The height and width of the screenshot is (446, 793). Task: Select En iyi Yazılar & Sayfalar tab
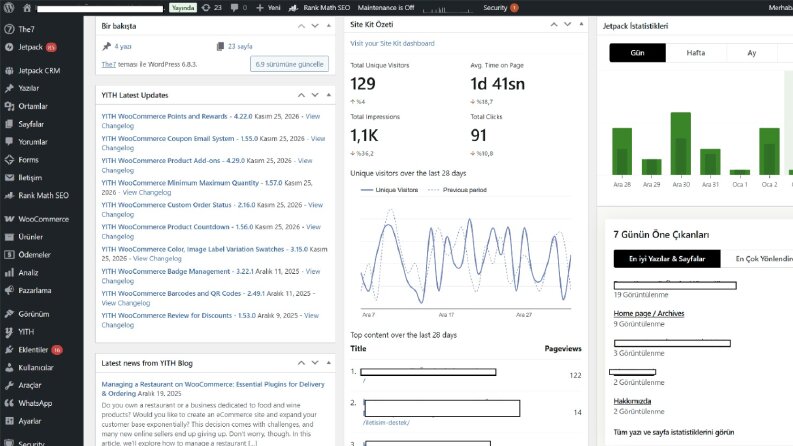click(667, 258)
